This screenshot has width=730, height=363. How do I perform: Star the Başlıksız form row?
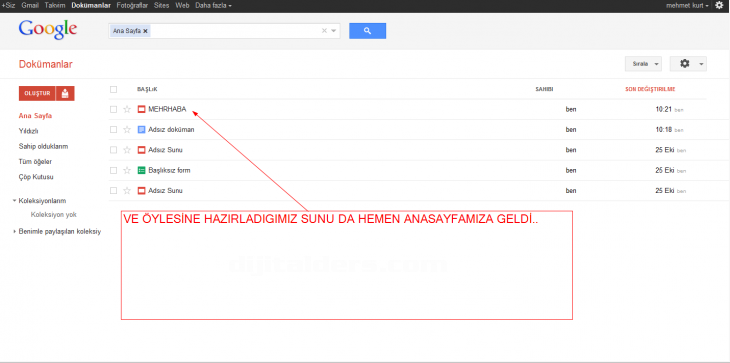click(x=127, y=170)
